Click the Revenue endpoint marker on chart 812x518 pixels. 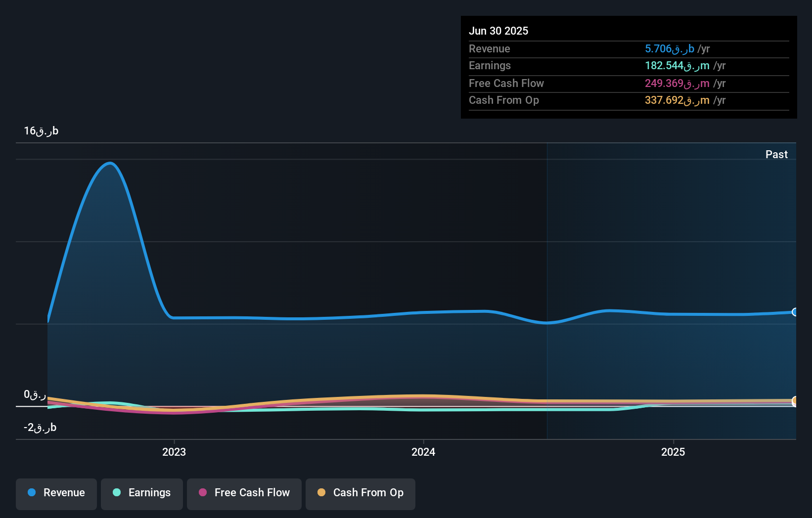coord(795,312)
